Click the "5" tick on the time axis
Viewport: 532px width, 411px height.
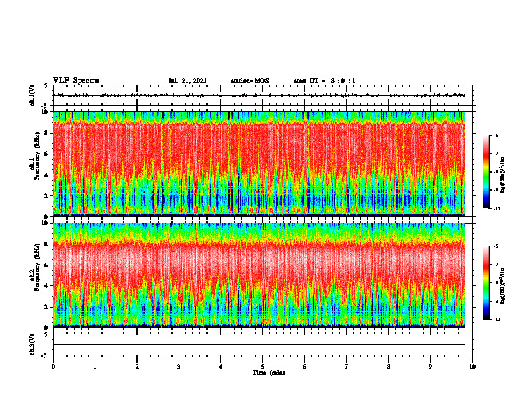(x=263, y=367)
